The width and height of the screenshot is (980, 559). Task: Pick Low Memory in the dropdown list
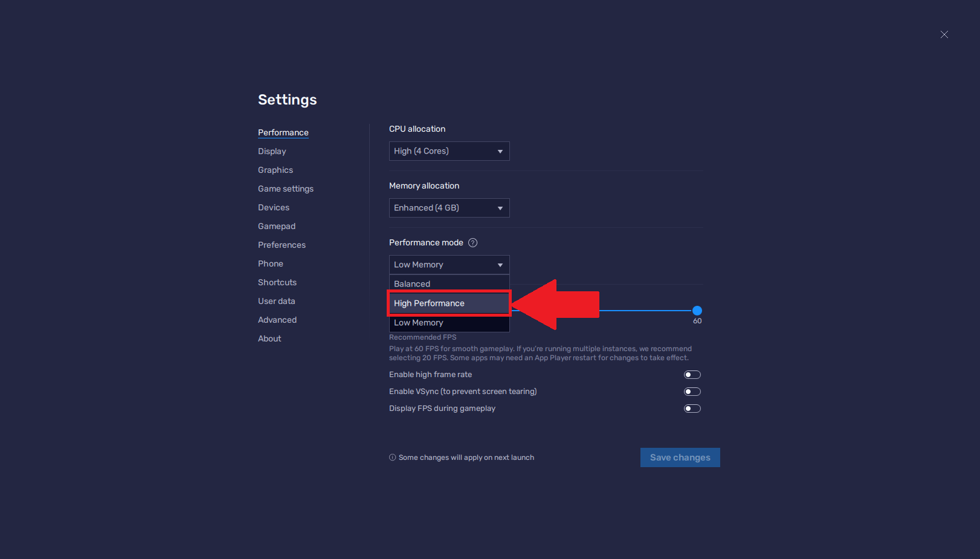(449, 323)
